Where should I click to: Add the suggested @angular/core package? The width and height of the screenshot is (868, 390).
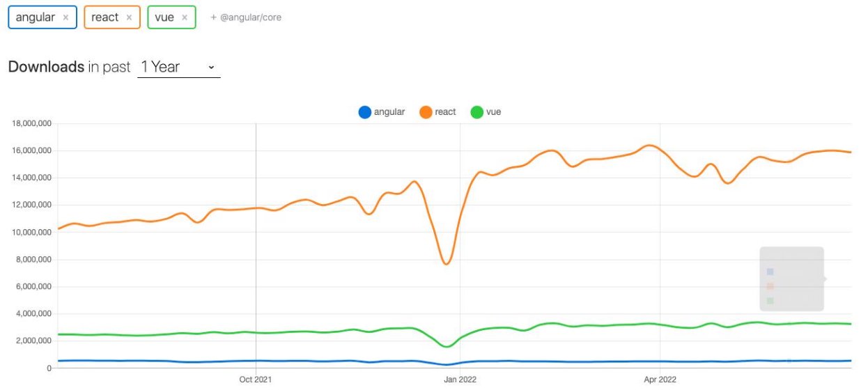coord(246,17)
